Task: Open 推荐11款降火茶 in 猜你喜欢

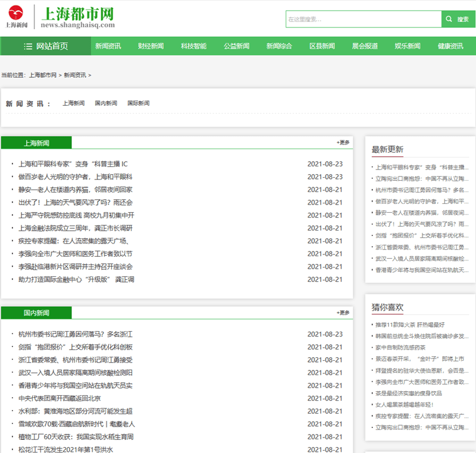Action: [x=409, y=325]
